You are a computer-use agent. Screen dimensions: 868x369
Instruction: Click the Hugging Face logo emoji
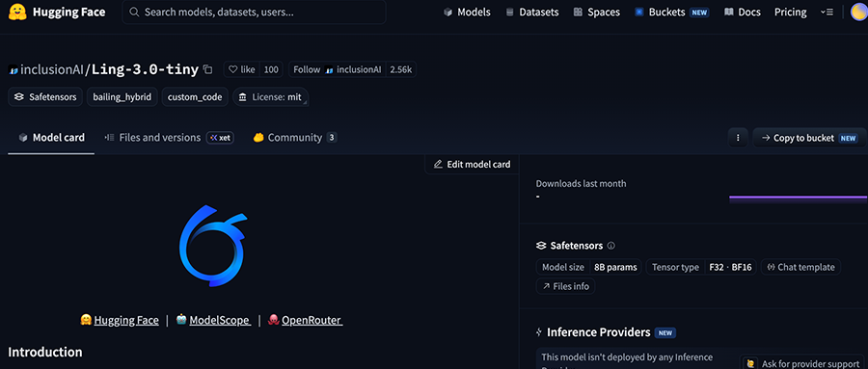16,12
